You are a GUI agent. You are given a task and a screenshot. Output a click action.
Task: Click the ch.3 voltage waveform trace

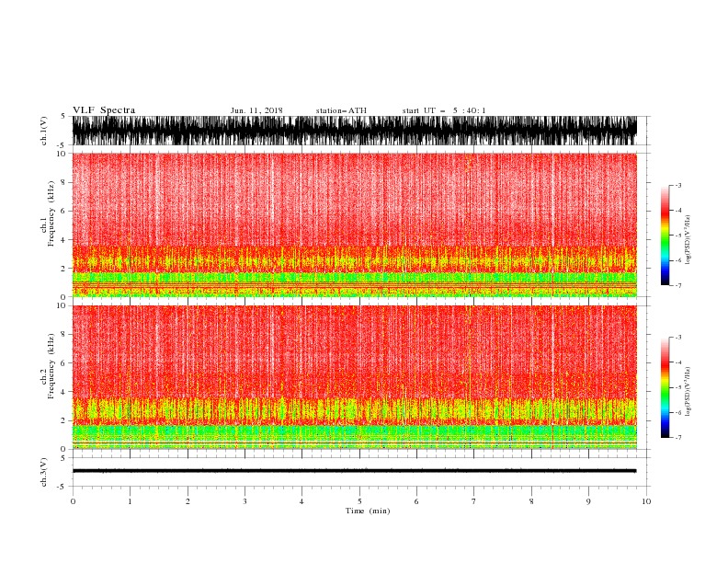(355, 471)
